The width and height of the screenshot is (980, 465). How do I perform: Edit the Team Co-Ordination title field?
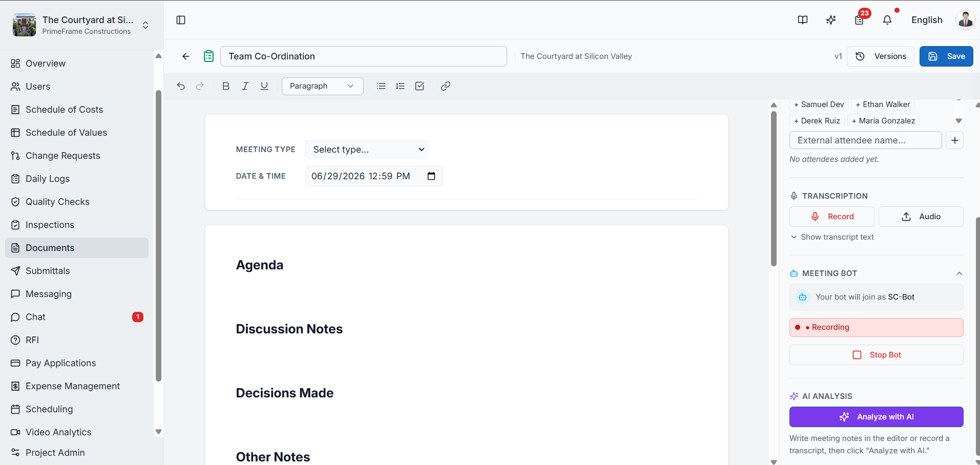[x=364, y=56]
